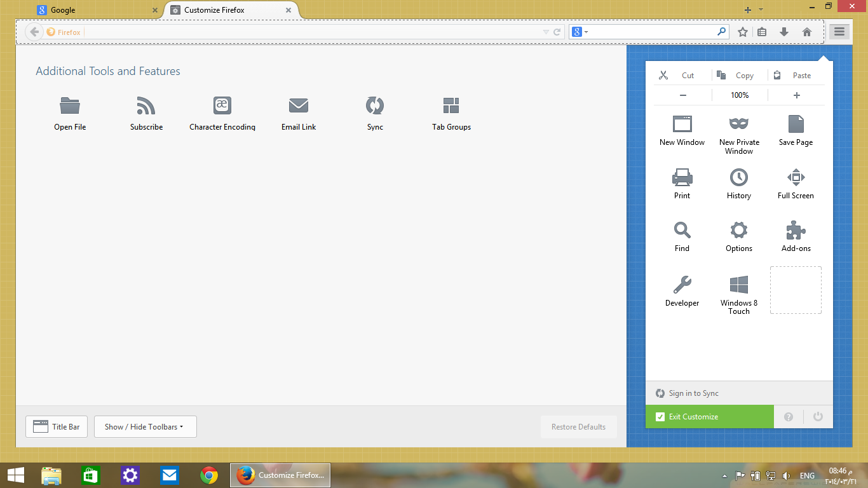Click the Full Screen icon
The width and height of the screenshot is (868, 488).
[796, 177]
